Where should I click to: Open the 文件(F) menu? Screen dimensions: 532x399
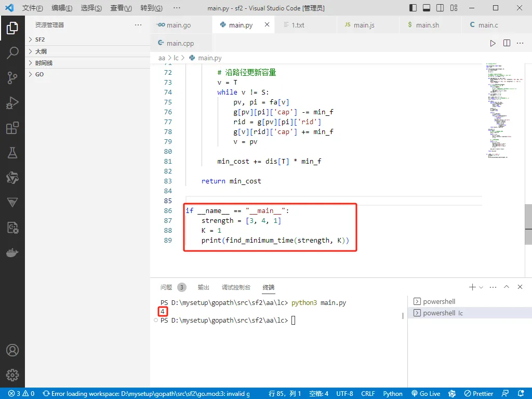[33, 8]
